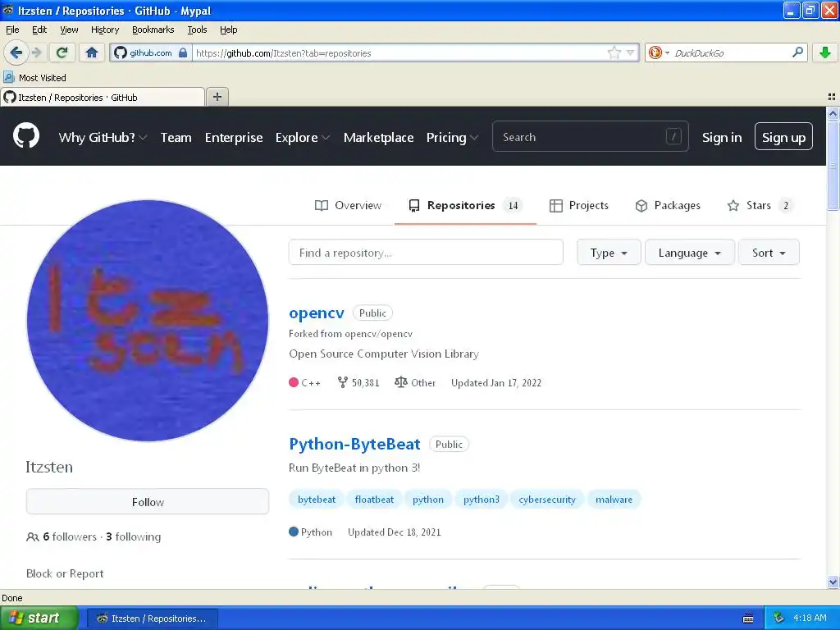Viewport: 840px width, 630px height.
Task: Click the GitHub favicon in the address bar
Action: [121, 52]
